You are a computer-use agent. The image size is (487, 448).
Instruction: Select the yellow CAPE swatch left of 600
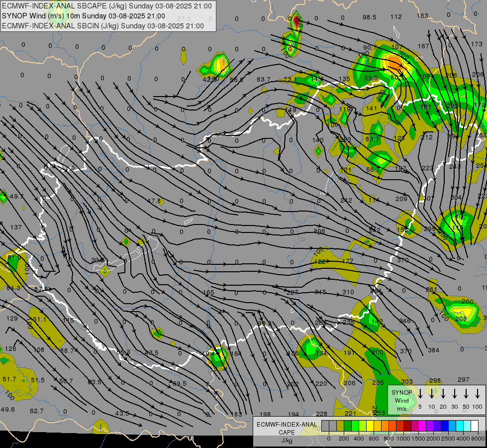(370, 426)
